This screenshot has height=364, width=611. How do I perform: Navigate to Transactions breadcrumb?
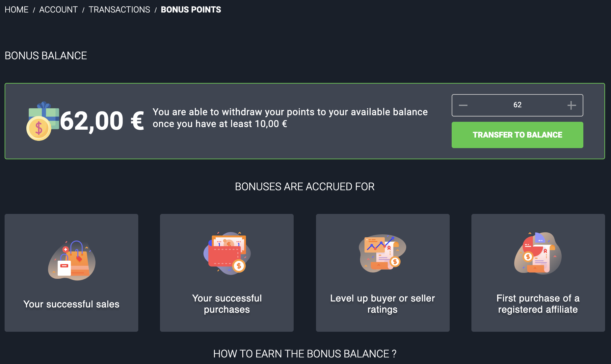(119, 10)
